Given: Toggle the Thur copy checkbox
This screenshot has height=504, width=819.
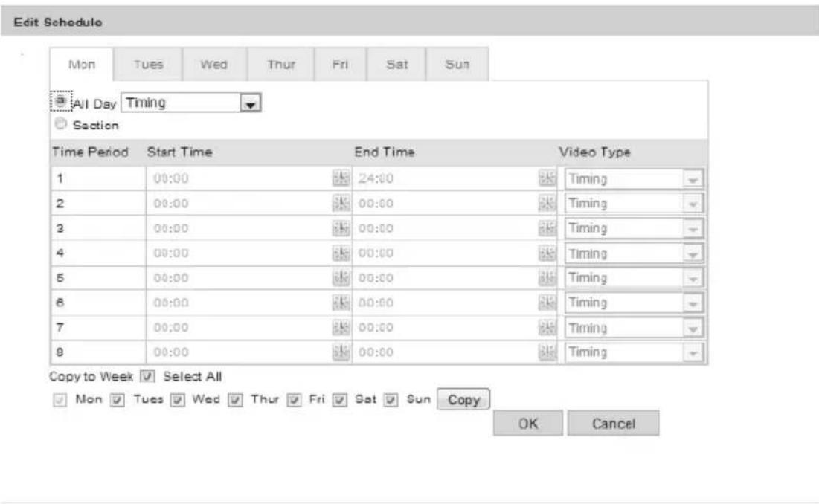Looking at the screenshot, I should (236, 400).
